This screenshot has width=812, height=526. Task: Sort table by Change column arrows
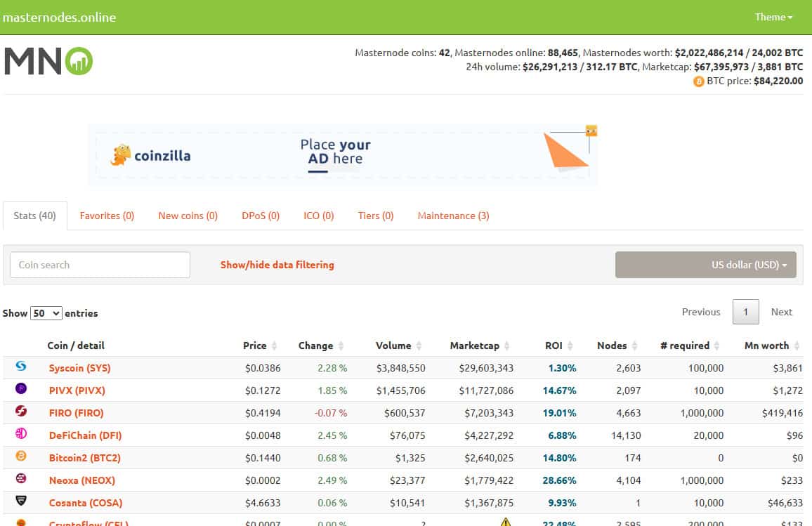pyautogui.click(x=341, y=346)
